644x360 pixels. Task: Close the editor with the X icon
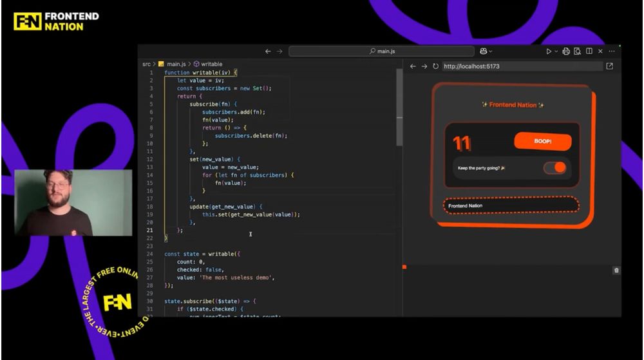coord(600,52)
